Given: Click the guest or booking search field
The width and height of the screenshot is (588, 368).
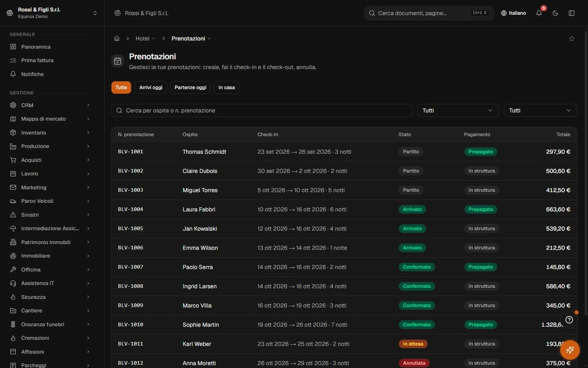Looking at the screenshot, I should click(262, 110).
